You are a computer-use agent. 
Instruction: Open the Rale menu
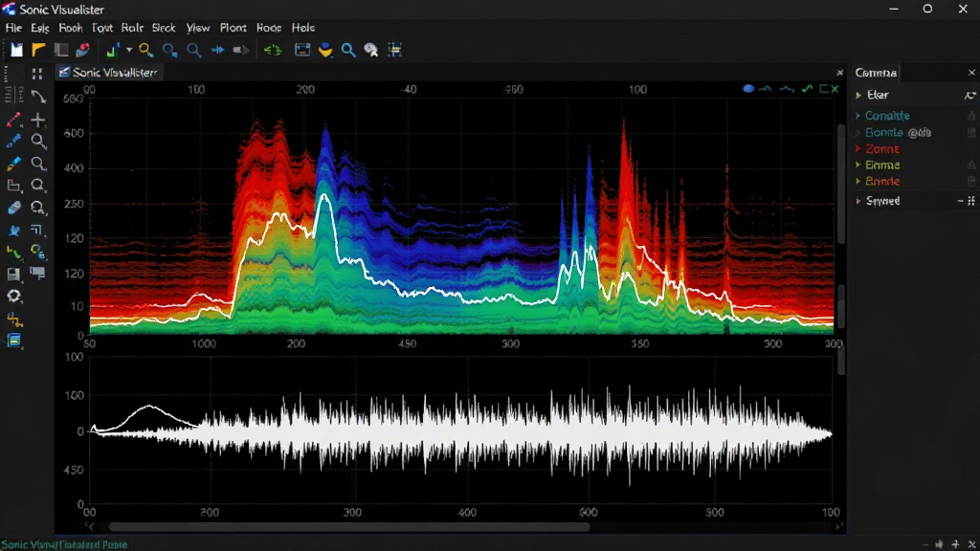132,28
